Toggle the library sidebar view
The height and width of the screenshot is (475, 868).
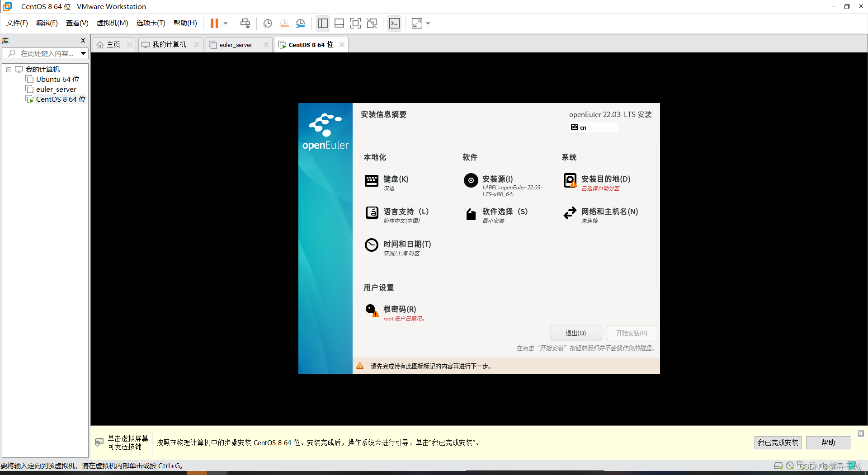pyautogui.click(x=323, y=23)
